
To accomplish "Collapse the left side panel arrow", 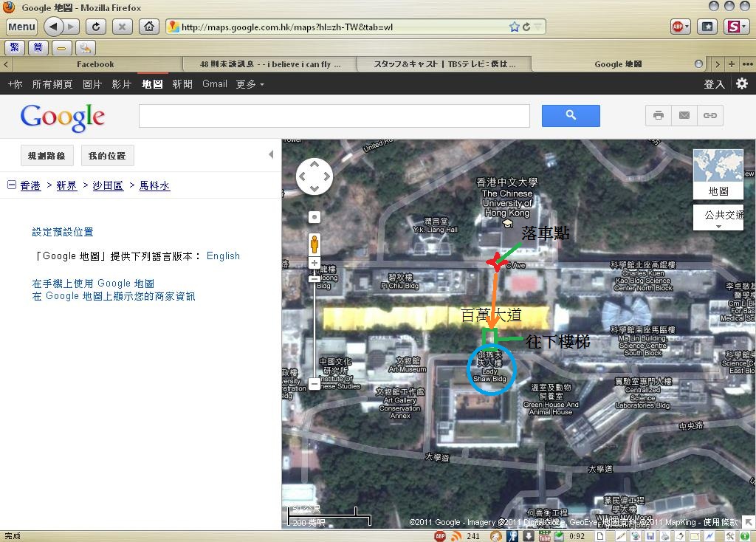I will (x=270, y=154).
